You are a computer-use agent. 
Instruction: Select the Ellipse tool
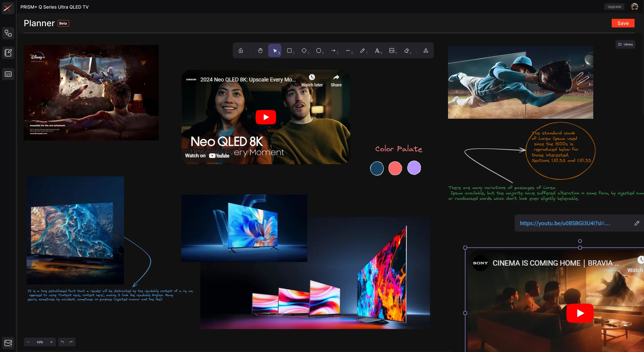click(319, 51)
